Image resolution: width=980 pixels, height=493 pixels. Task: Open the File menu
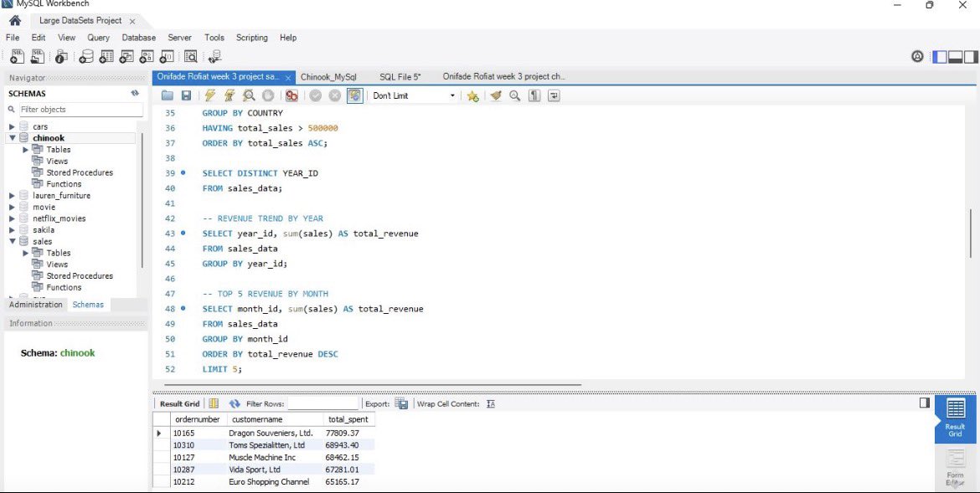(13, 38)
